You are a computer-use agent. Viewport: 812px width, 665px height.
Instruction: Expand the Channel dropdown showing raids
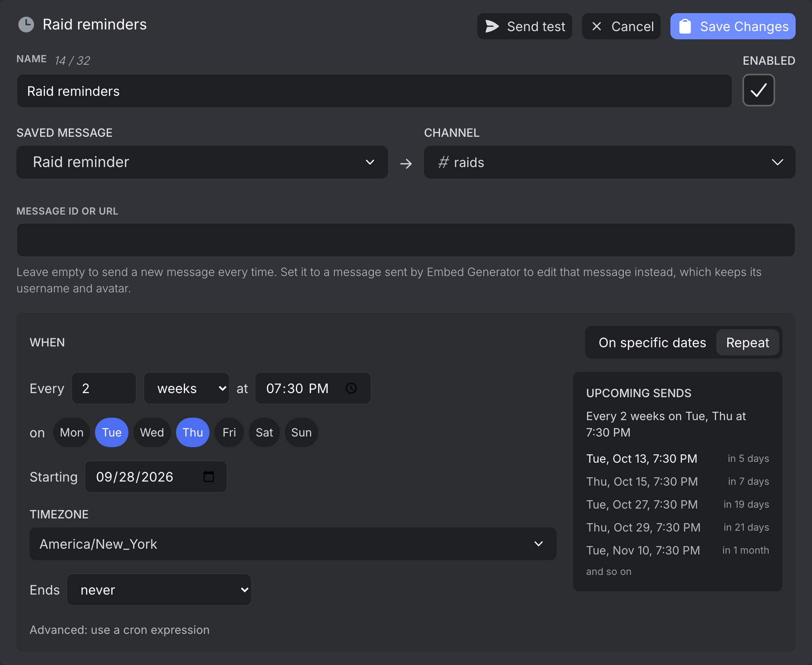(610, 162)
